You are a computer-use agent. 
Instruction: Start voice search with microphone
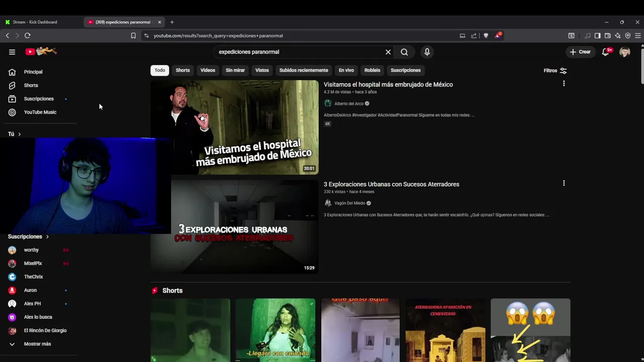tap(427, 52)
